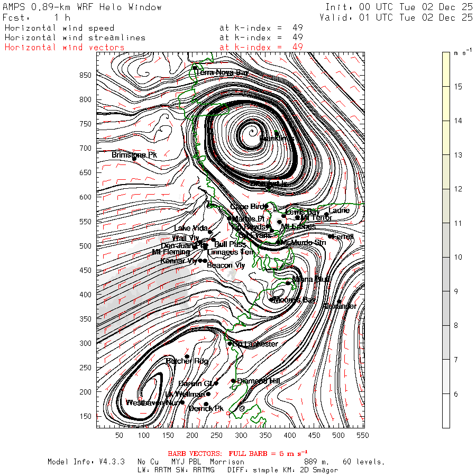Click the red Horizontal wind vectors legend label
The height and width of the screenshot is (476, 476).
[x=65, y=47]
